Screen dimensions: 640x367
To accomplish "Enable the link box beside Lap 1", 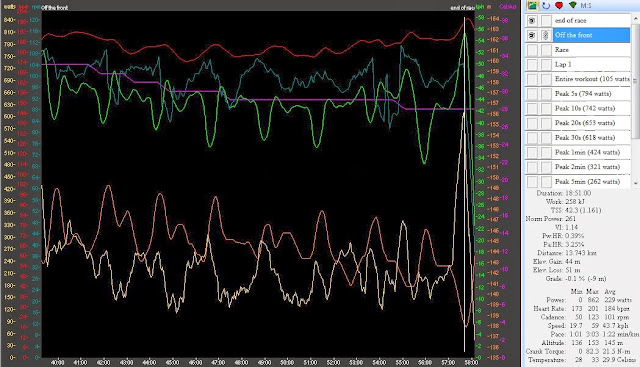I will [x=546, y=65].
